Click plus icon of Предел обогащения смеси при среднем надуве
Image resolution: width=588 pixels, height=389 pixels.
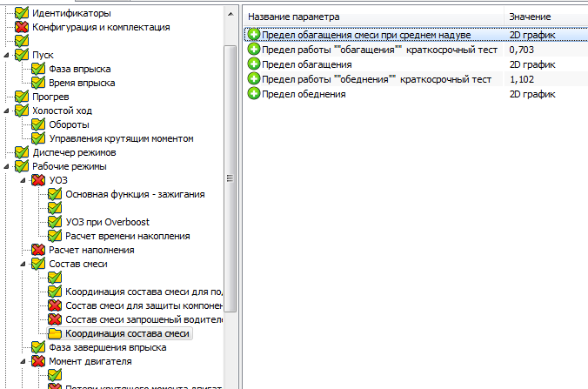pos(254,35)
